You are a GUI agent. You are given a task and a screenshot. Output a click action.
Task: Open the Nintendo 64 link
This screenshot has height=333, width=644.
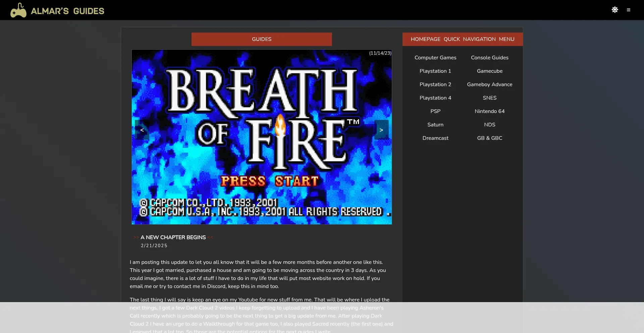[x=490, y=111]
